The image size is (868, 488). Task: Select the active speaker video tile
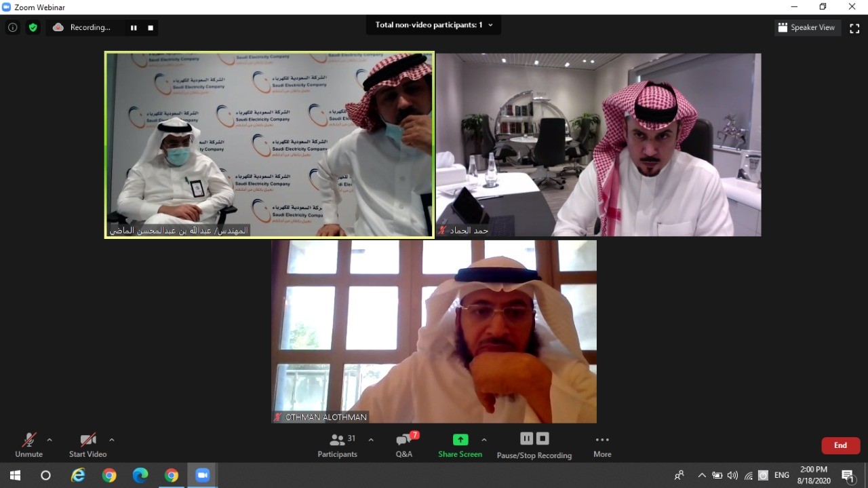pos(270,145)
